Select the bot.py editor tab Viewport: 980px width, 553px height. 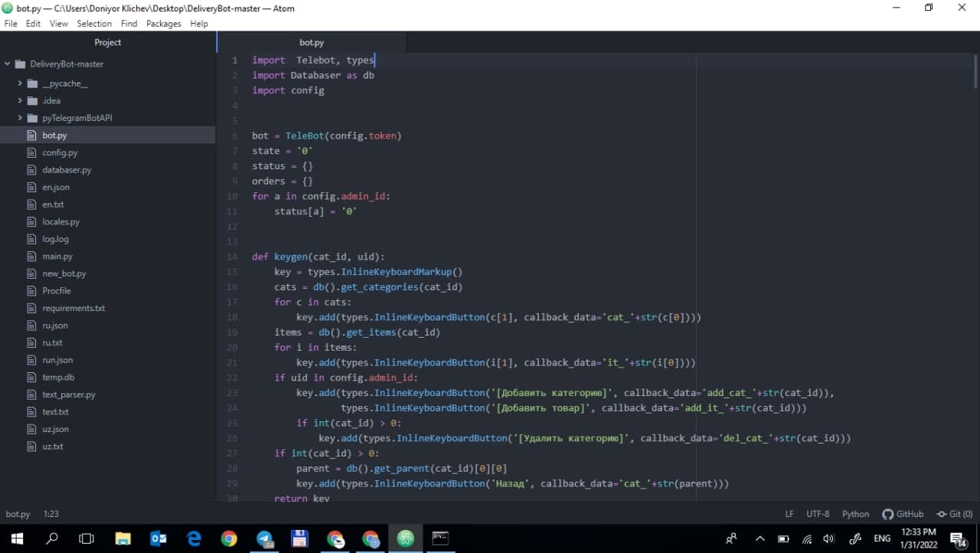(311, 42)
